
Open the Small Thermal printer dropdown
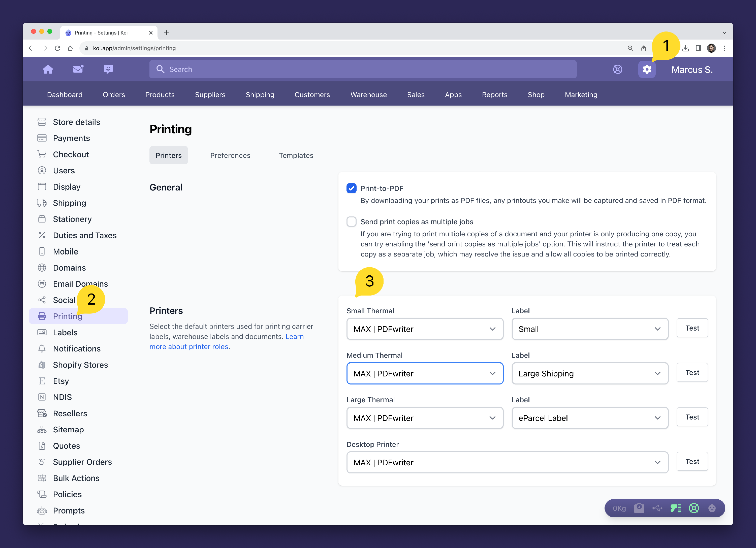pos(425,329)
